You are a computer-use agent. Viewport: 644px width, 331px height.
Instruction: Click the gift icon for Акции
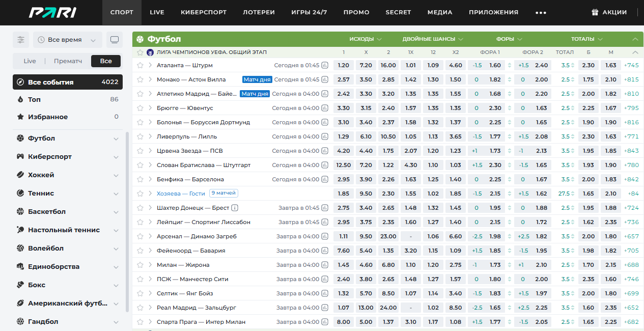point(595,12)
